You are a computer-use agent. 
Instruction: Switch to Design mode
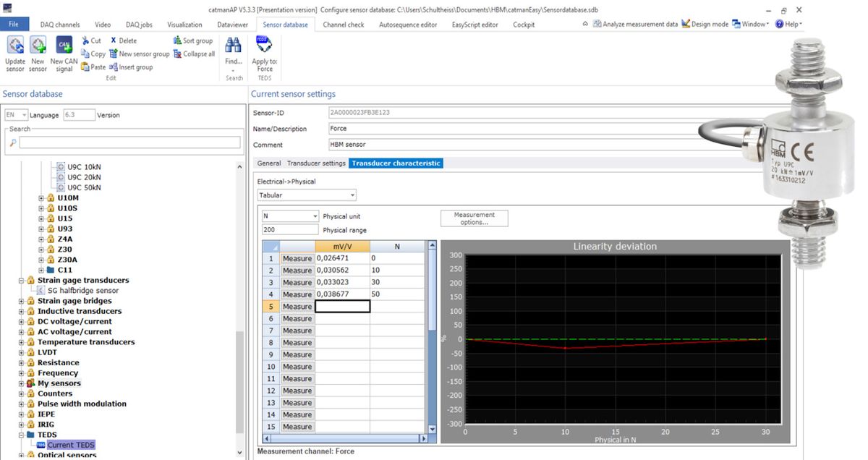coord(705,24)
